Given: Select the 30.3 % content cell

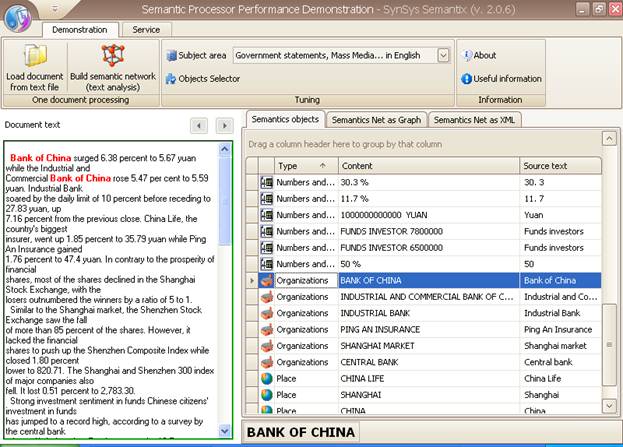Looking at the screenshot, I should tap(429, 182).
